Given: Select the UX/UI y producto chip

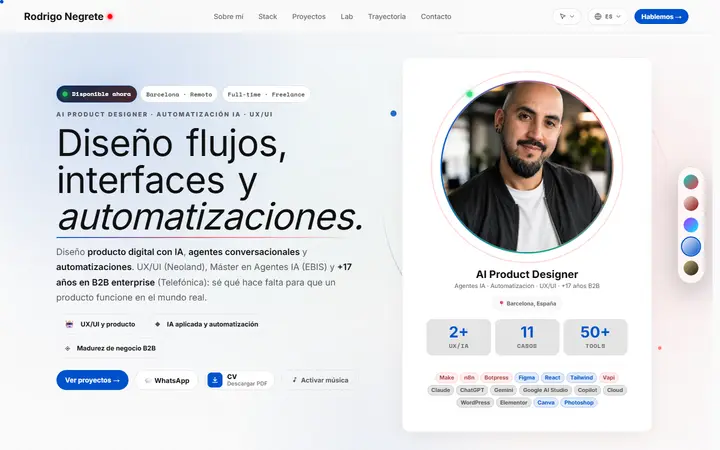Looking at the screenshot, I should click(101, 324).
